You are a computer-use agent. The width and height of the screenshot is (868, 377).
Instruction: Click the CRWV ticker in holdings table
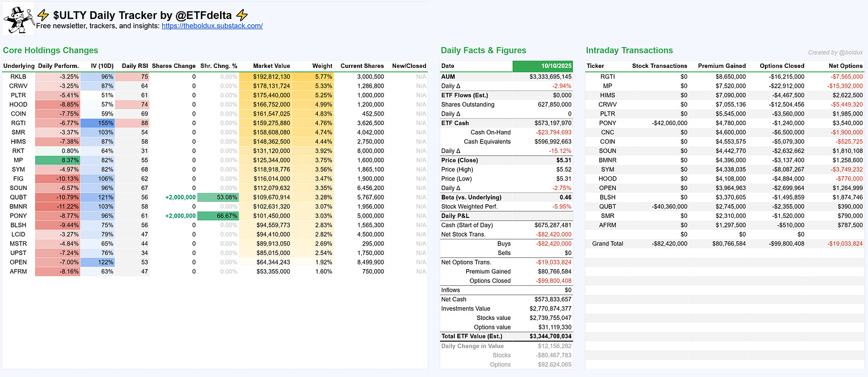(18, 85)
